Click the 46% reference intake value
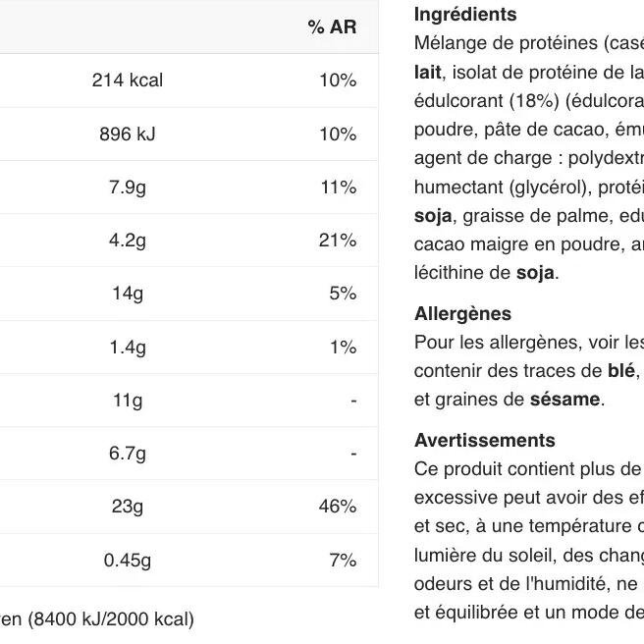The height and width of the screenshot is (644, 644). pyautogui.click(x=338, y=506)
